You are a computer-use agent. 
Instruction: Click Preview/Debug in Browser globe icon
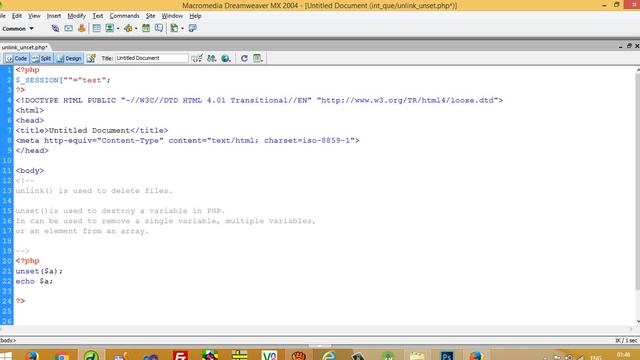226,58
